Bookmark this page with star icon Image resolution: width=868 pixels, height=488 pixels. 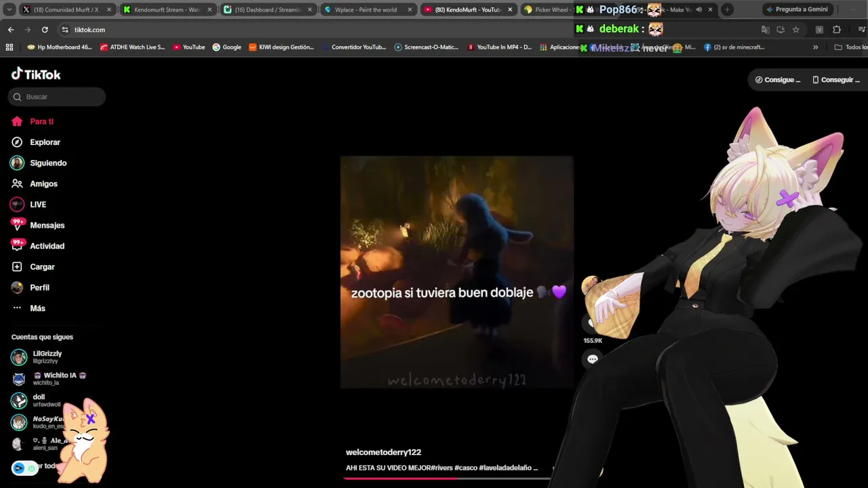(795, 30)
